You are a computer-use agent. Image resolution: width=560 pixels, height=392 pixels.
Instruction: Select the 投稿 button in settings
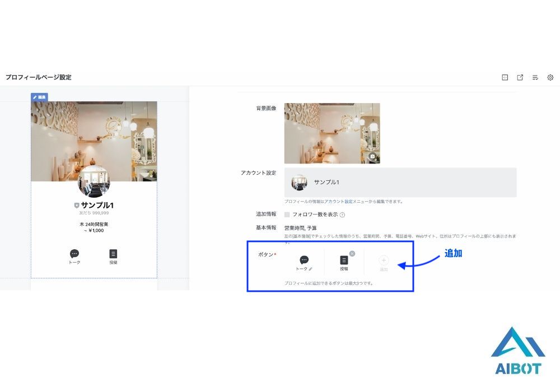344,261
